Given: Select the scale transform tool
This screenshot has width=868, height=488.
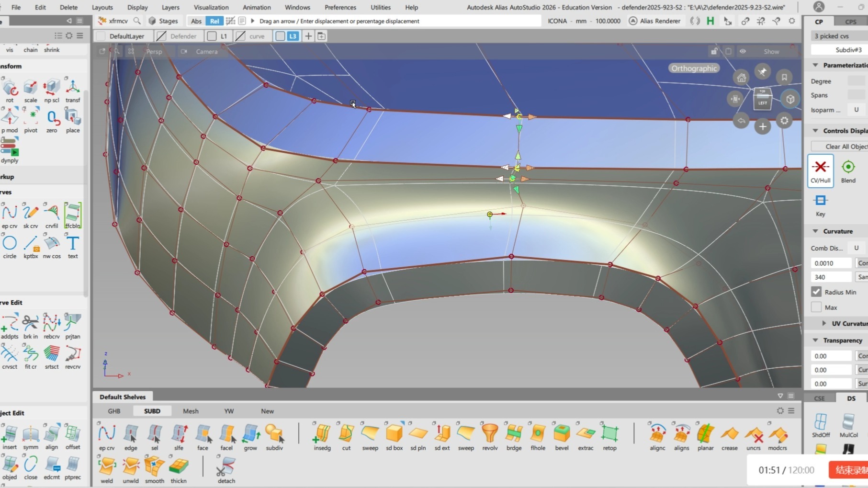Looking at the screenshot, I should (x=31, y=88).
